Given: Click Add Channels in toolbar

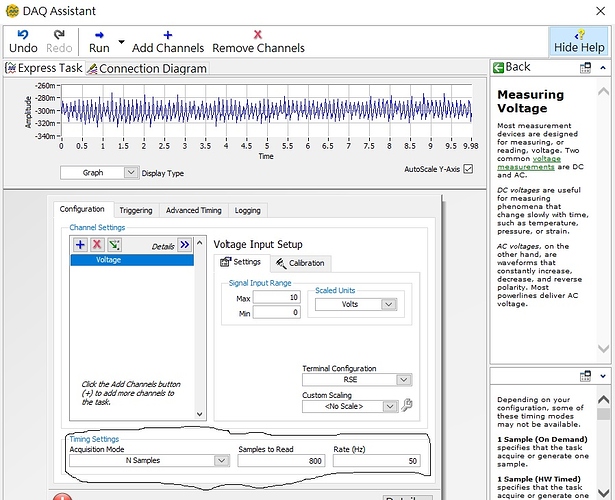Looking at the screenshot, I should [x=168, y=42].
